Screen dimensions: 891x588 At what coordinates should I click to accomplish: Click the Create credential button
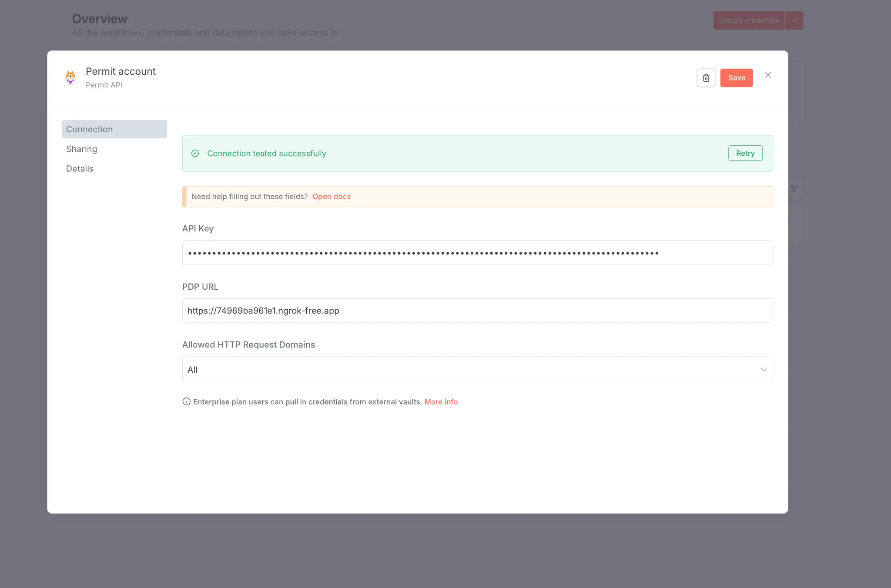tap(748, 20)
